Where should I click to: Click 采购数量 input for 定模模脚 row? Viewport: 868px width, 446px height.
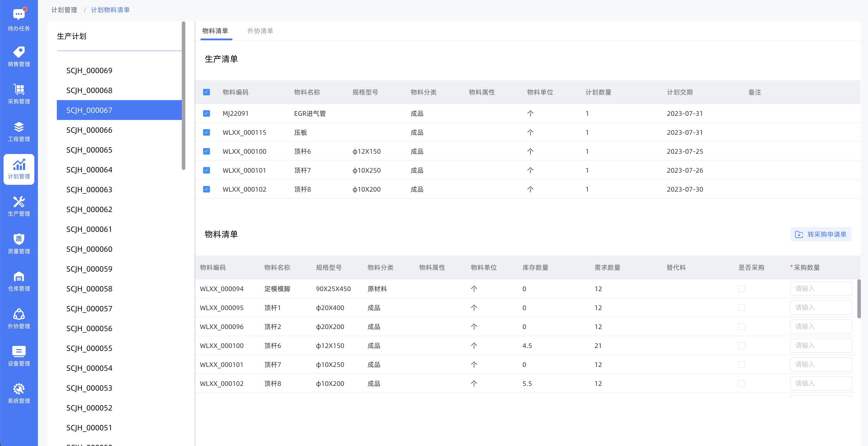[821, 288]
